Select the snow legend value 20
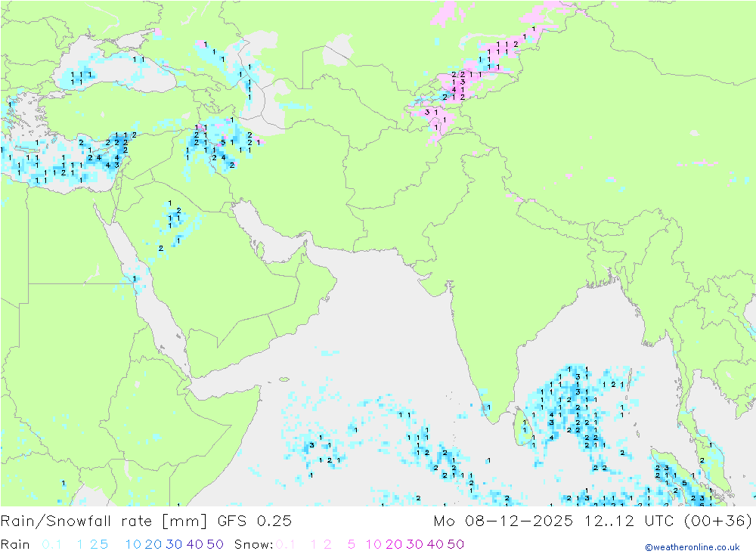The image size is (756, 554). click(x=394, y=544)
